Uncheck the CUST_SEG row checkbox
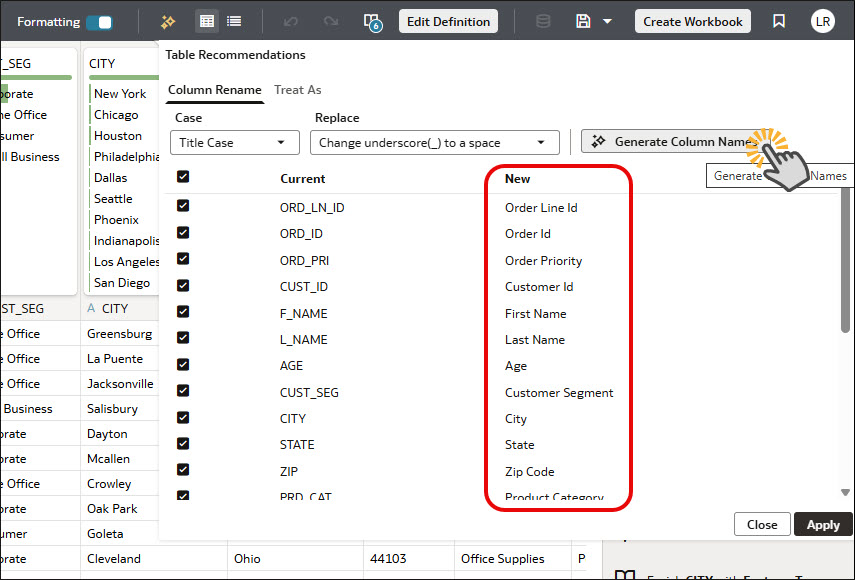855x580 pixels. click(183, 392)
